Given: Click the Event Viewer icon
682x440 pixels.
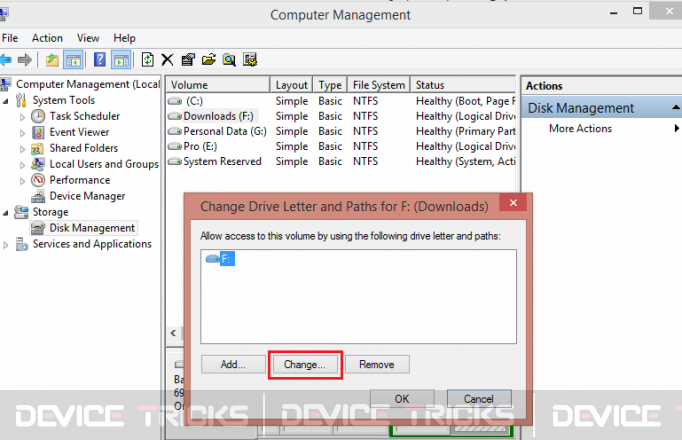Looking at the screenshot, I should pos(38,132).
